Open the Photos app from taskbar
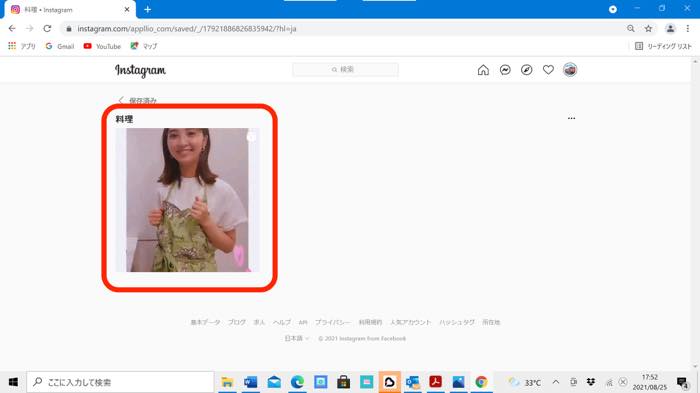Screen dimensions: 700x393 [x=458, y=382]
